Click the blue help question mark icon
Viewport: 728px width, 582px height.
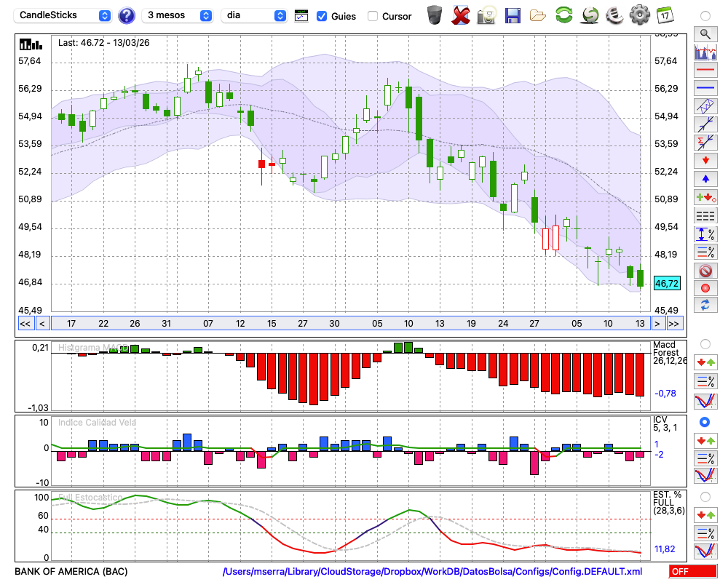(x=127, y=15)
